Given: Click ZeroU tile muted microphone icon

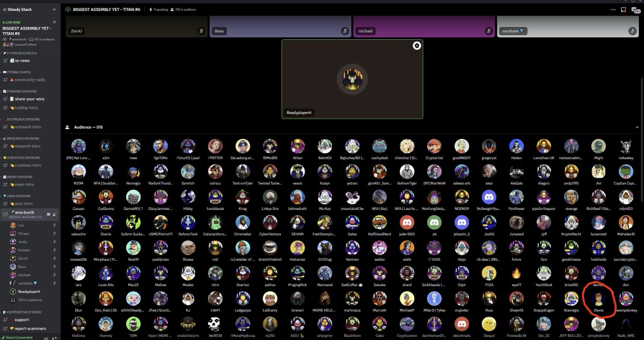Looking at the screenshot, I should 201,31.
